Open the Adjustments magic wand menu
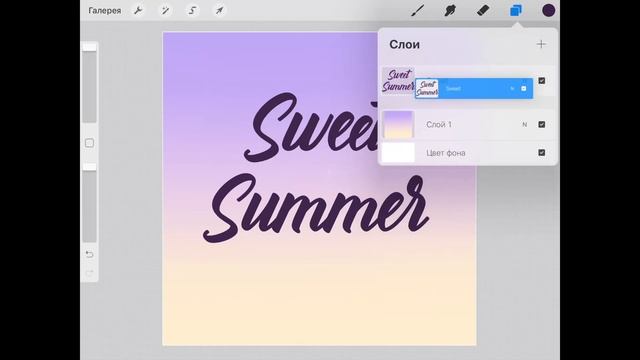 (165, 11)
